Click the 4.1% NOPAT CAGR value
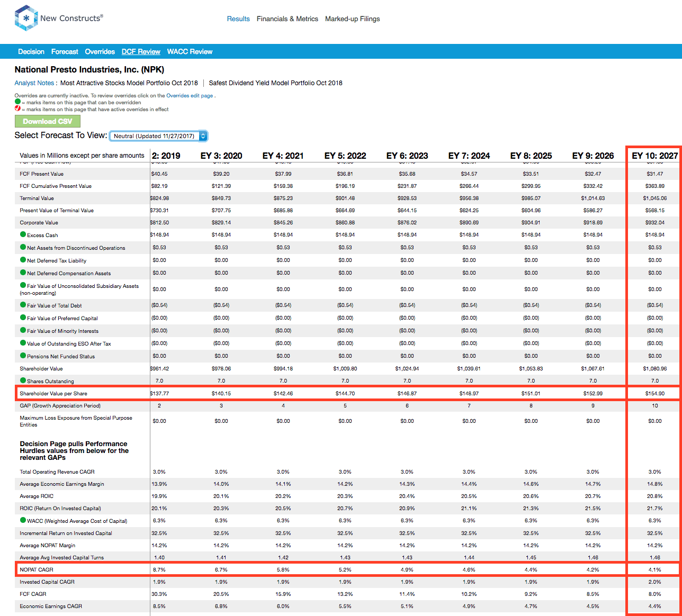This screenshot has height=616, width=682. [655, 569]
